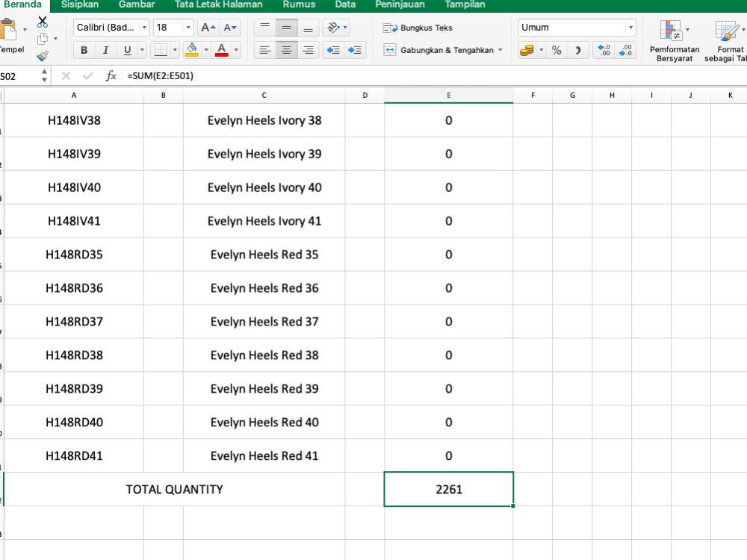This screenshot has width=747, height=560.
Task: Click the Cut scissors icon
Action: (x=43, y=22)
